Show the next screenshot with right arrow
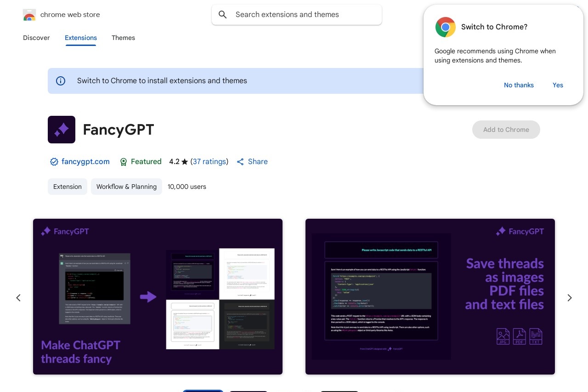588x392 pixels. [x=570, y=298]
